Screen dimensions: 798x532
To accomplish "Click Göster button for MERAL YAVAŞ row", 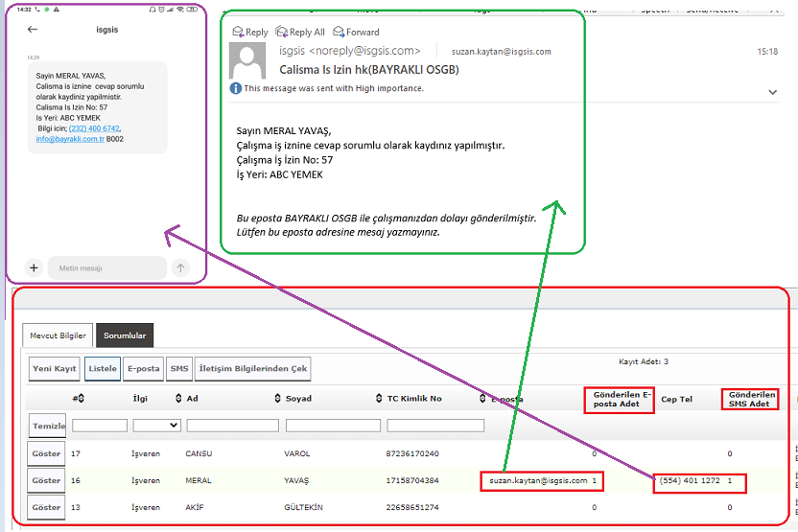I will click(x=46, y=480).
